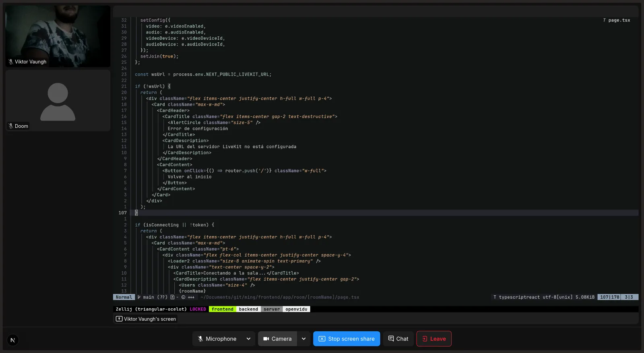Click the git branch icon beside main

click(x=139, y=297)
